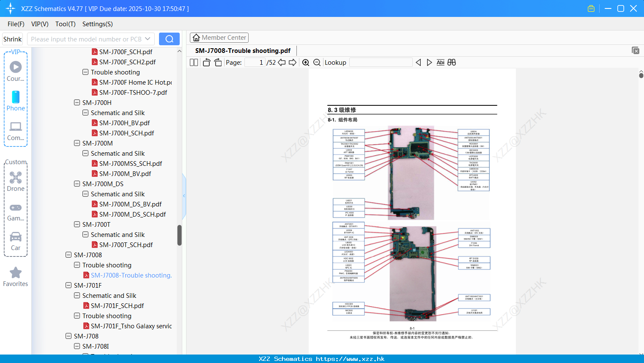This screenshot has width=644, height=363.
Task: Click the Shrink button
Action: [x=13, y=39]
